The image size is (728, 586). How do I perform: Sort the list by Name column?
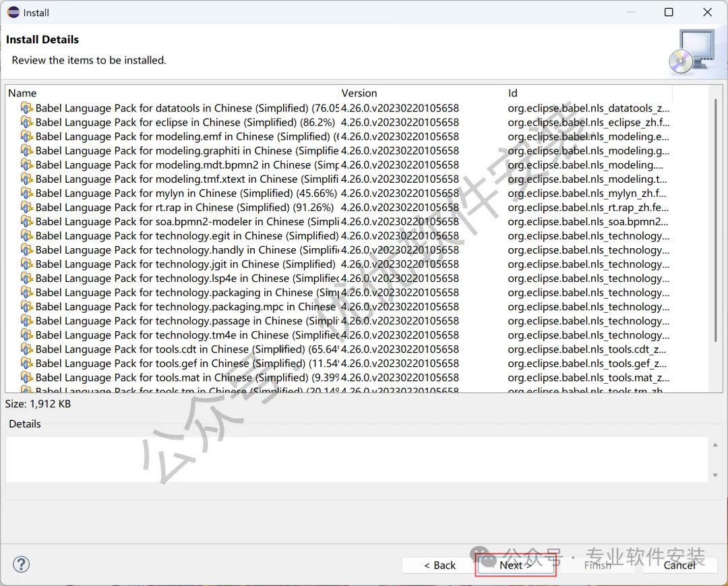[x=173, y=93]
